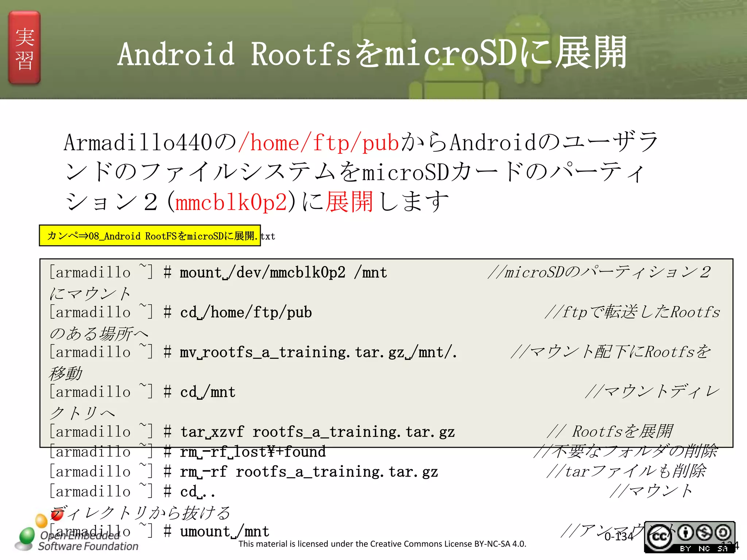Click the //microSDのパーティション2 comment

tap(599, 272)
